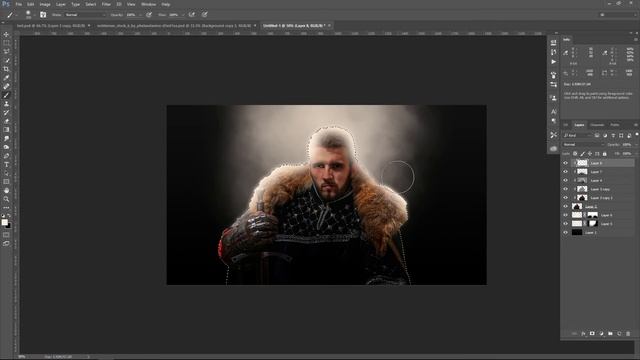640x360 pixels.
Task: Toggle Quick Mask mode
Action: click(6, 235)
